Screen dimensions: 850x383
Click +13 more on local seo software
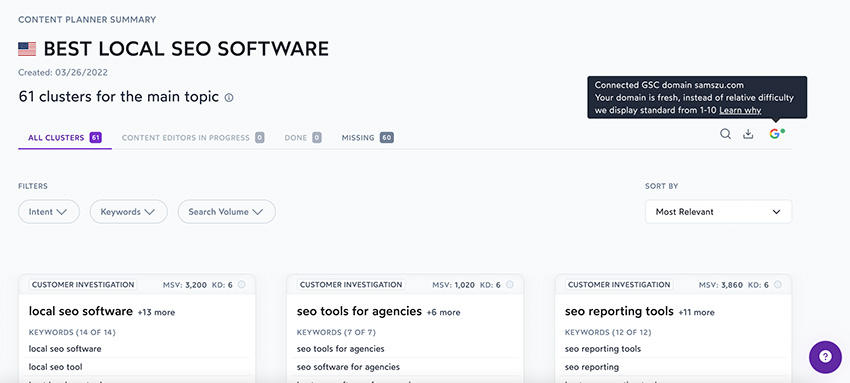[x=156, y=313]
